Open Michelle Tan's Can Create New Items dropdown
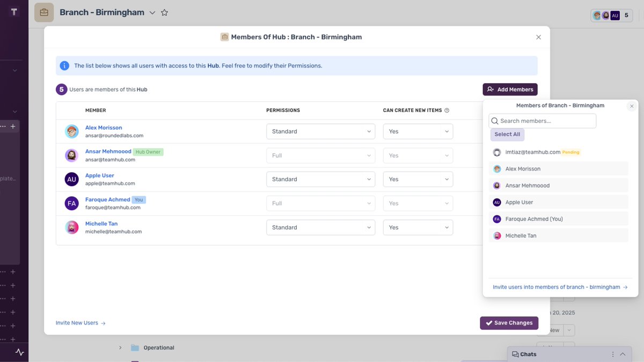This screenshot has width=644, height=362. point(418,227)
